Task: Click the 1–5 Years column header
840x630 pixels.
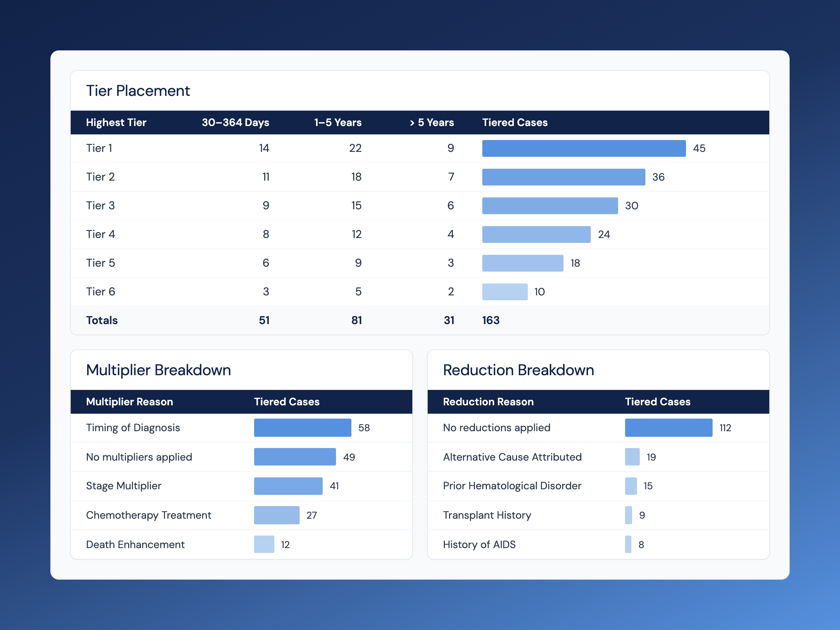Action: click(338, 122)
